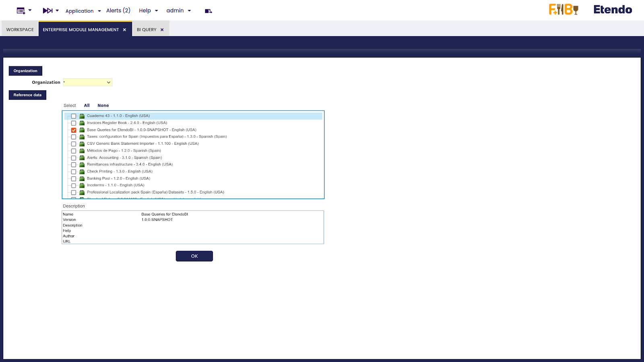Select Cuaderno 43 - 1.1.0 row text

(118, 116)
